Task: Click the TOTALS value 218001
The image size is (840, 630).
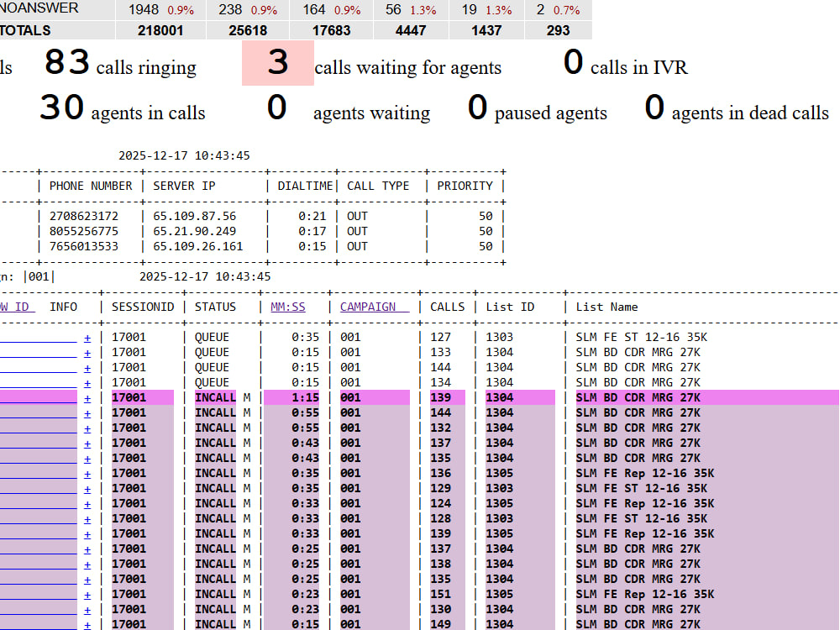Action: (x=160, y=30)
